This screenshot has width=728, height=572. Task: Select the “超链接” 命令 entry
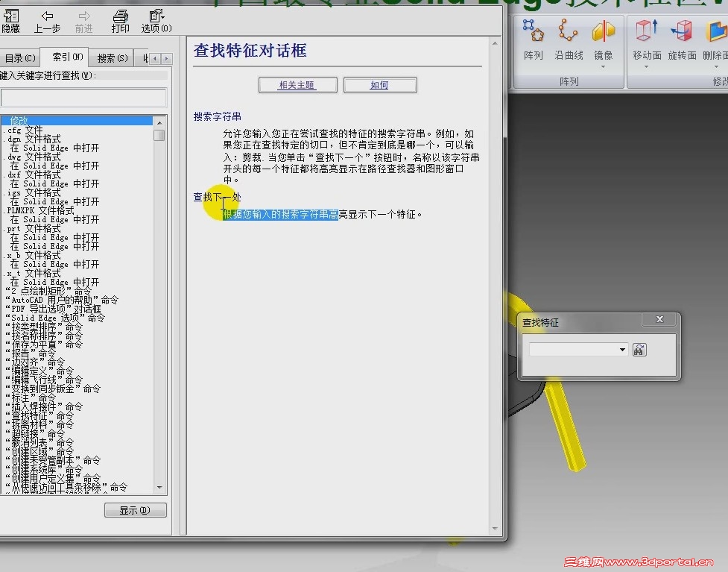pos(35,434)
